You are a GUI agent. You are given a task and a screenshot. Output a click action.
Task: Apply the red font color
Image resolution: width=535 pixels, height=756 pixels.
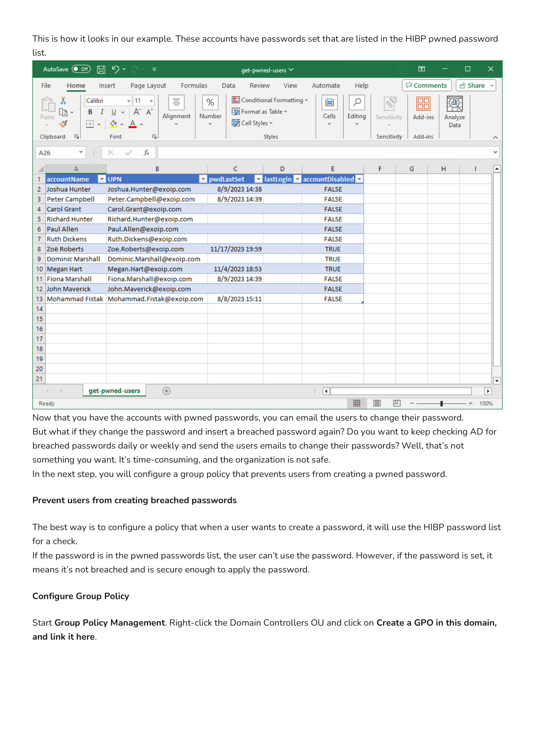coord(133,124)
